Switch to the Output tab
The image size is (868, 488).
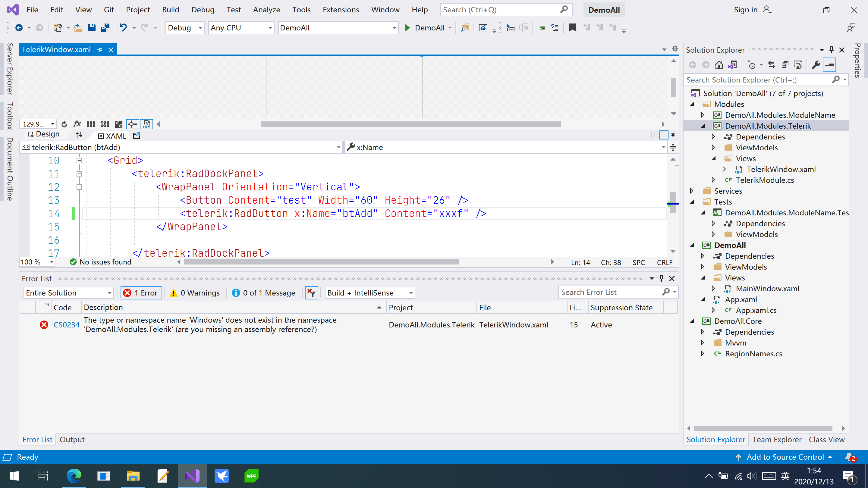click(72, 440)
